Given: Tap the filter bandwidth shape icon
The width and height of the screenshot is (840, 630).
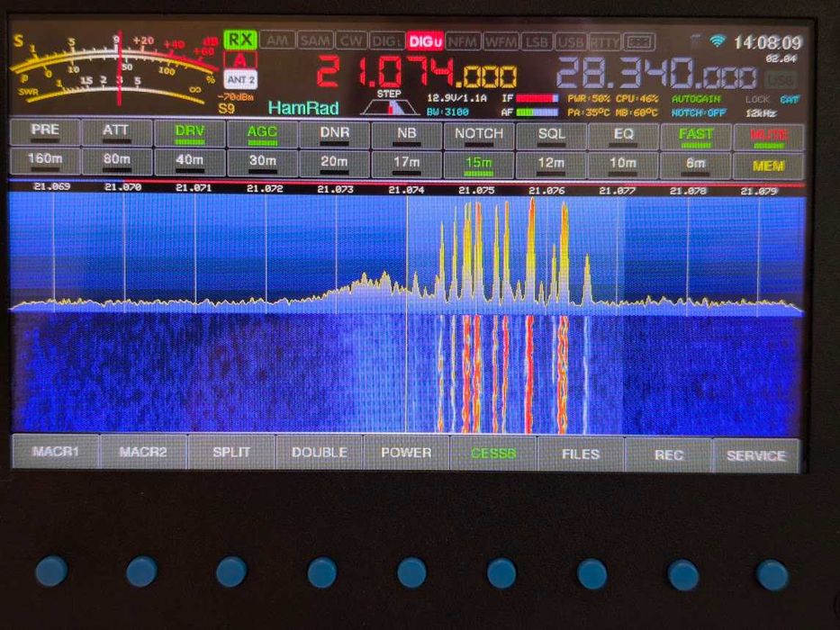Looking at the screenshot, I should pyautogui.click(x=390, y=107).
